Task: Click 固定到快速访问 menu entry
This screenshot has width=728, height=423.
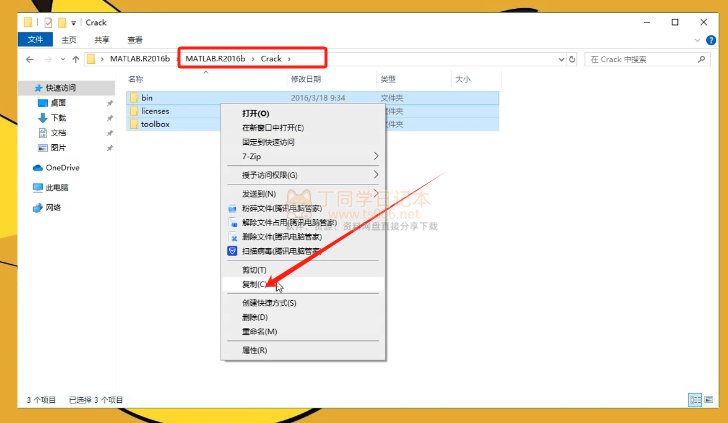Action: point(303,142)
